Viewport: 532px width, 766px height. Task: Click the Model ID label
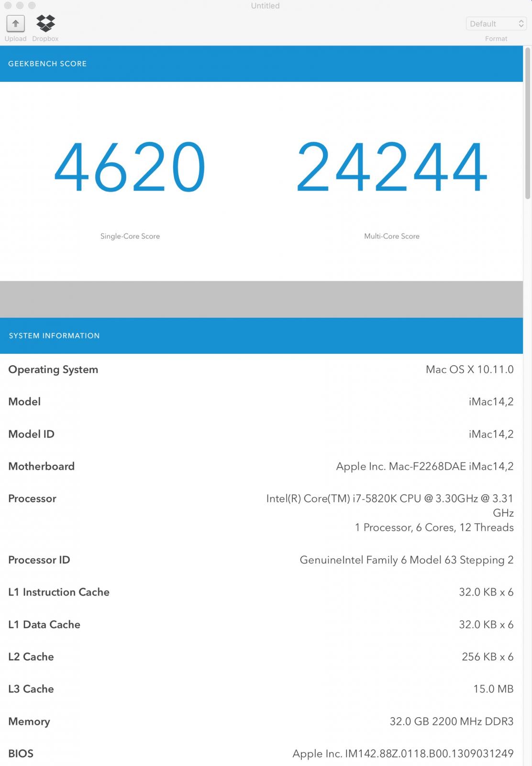click(x=32, y=434)
